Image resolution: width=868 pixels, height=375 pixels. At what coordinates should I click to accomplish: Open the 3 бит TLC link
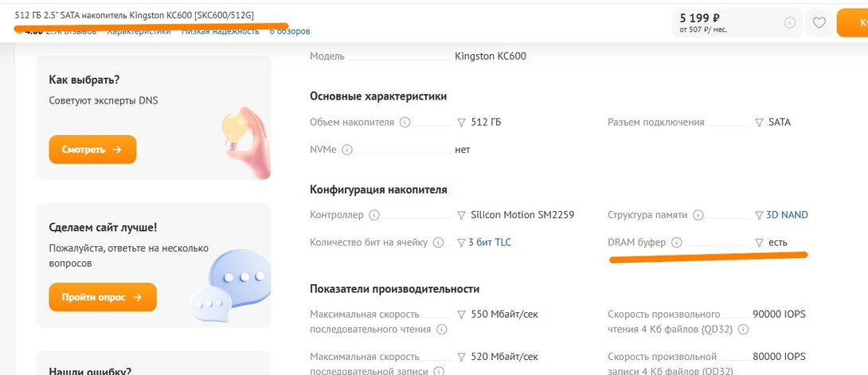coord(490,242)
